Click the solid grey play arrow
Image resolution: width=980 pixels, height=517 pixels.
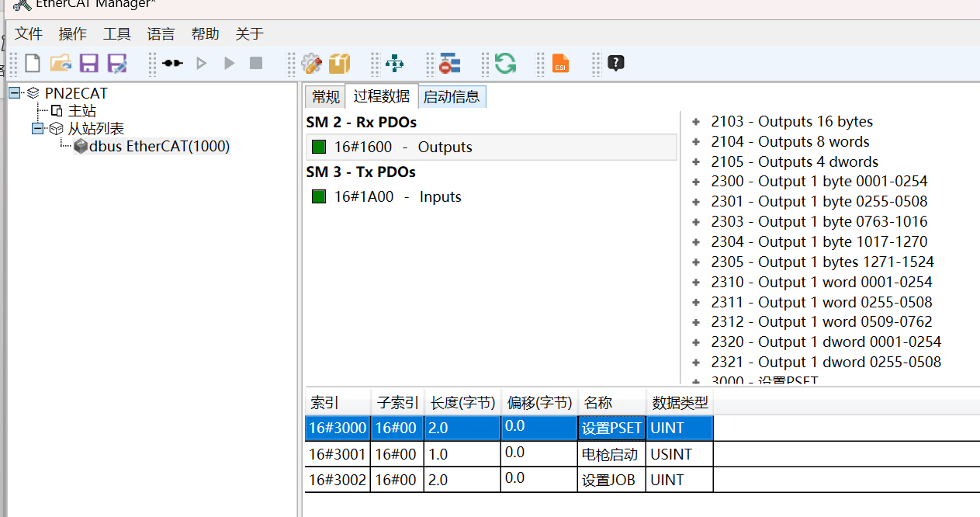229,63
